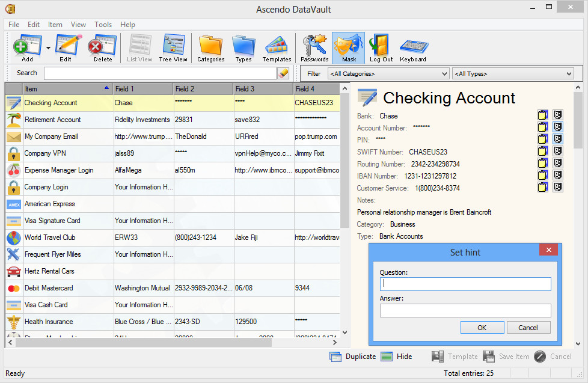This screenshot has width=588, height=383.
Task: Click the Debit Mastercard logo icon
Action: [14, 288]
